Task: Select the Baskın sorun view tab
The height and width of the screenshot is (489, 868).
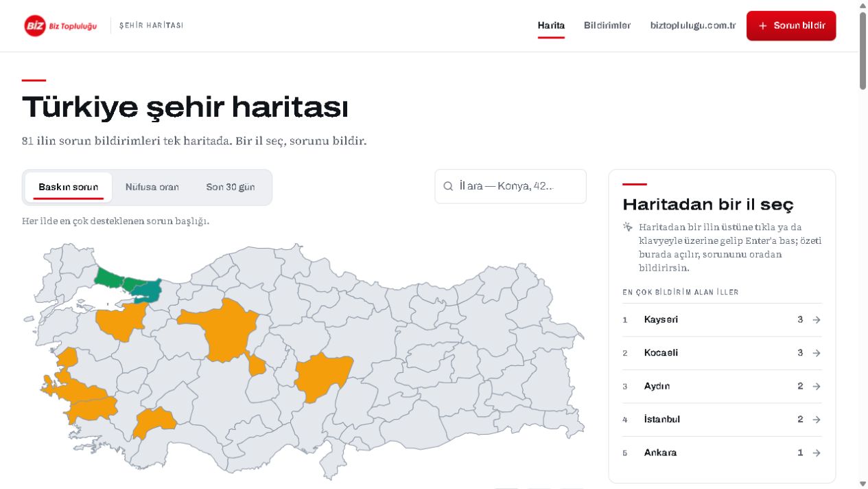Action: pyautogui.click(x=68, y=187)
